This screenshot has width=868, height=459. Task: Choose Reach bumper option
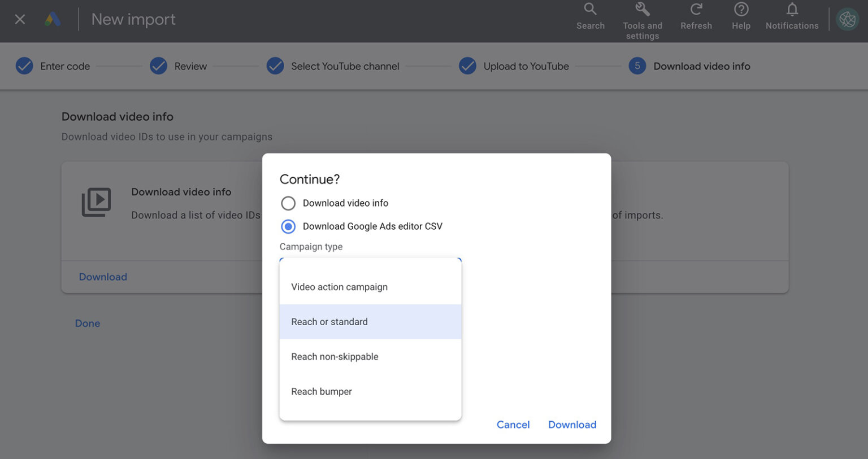click(x=371, y=391)
